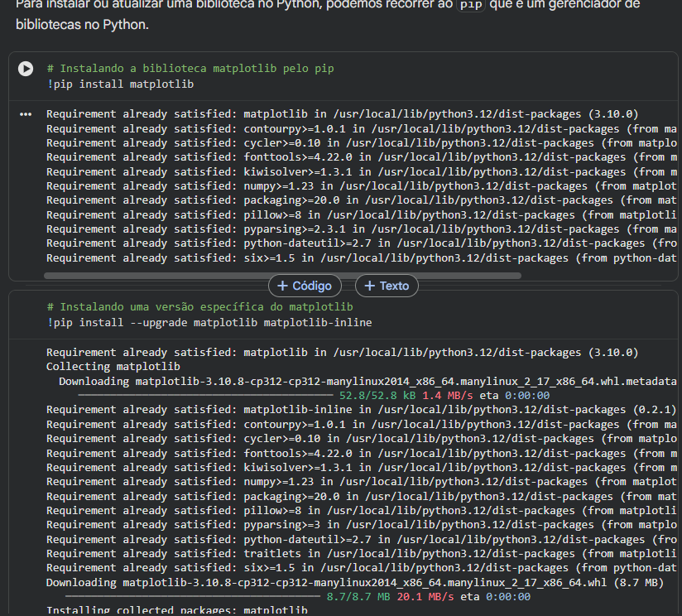Click comment '# Instalando uma versão específica do matplotlib'
This screenshot has width=682, height=616.
click(x=200, y=306)
